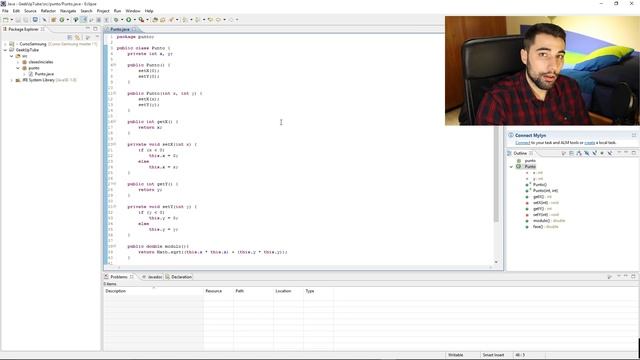Click the create link for local task

coord(589,143)
